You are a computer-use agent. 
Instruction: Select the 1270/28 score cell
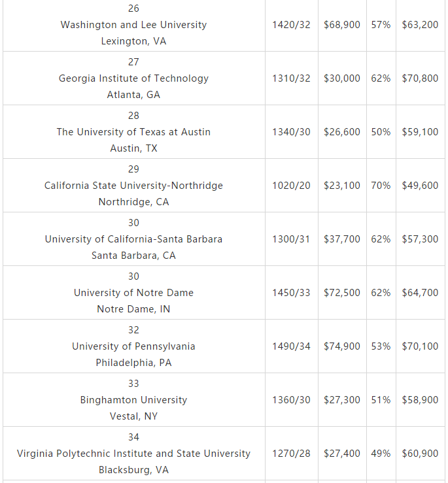pos(291,454)
